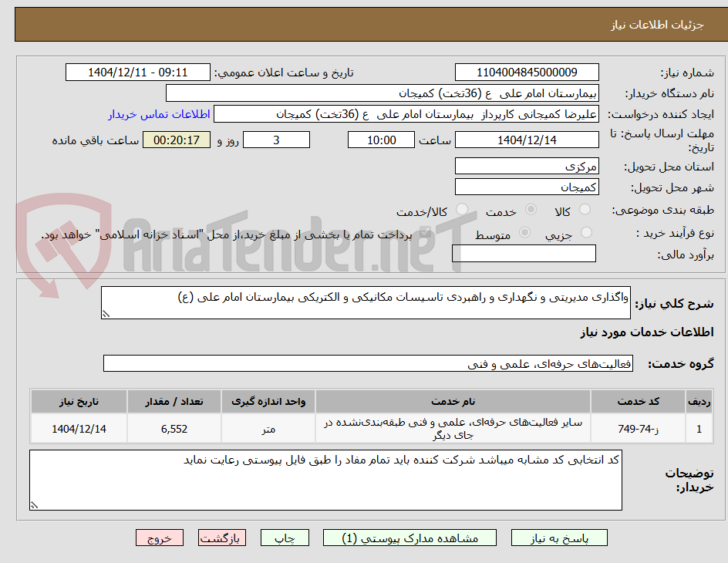Click service code ز-74-749 cell
Screen dimensions: 728x563
[639, 429]
